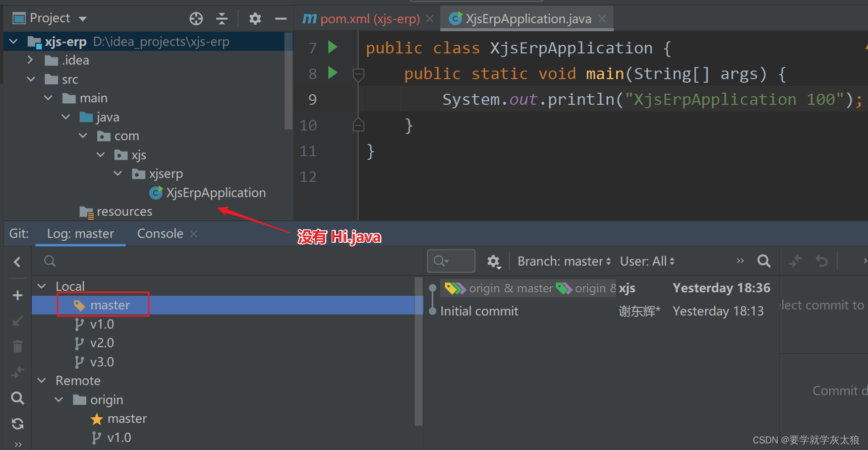Delete branch using the trash icon
Screen dimensions: 868x450
tap(17, 347)
